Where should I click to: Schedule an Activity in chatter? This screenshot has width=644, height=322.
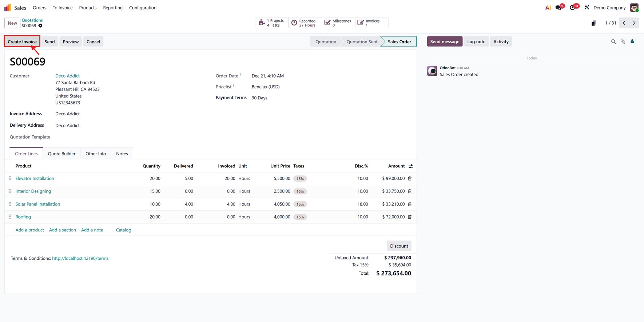tap(501, 41)
